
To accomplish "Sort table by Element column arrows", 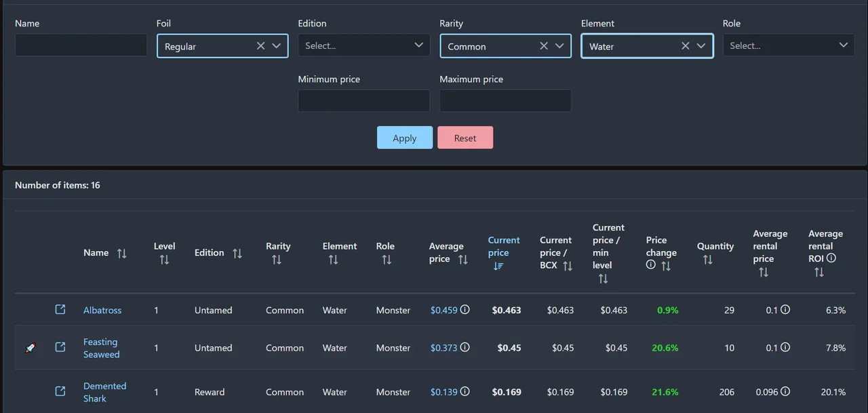I will pos(333,260).
